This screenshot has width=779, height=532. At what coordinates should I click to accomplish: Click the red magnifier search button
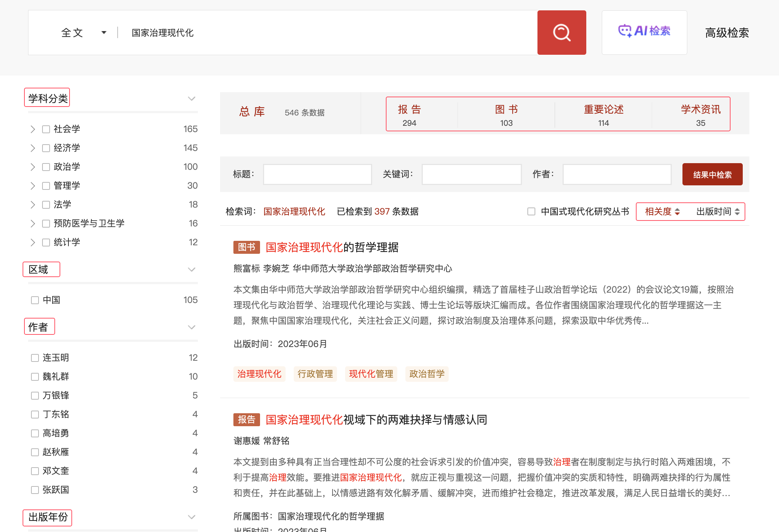562,33
